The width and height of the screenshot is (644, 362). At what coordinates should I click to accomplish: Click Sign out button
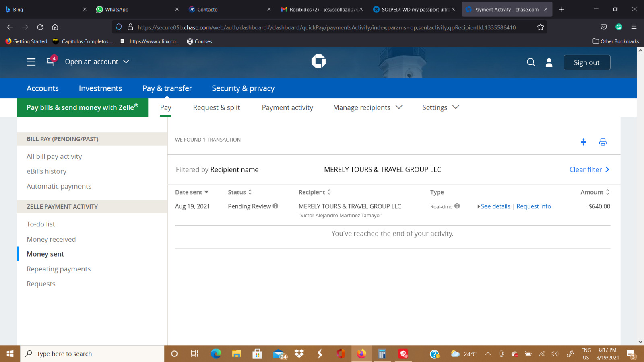(586, 62)
